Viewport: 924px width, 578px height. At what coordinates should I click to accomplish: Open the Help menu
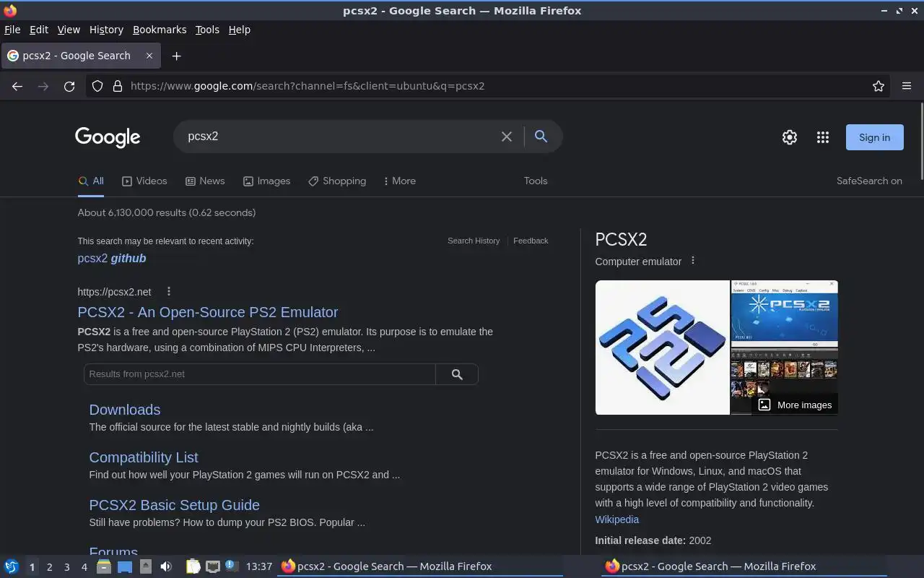click(240, 30)
